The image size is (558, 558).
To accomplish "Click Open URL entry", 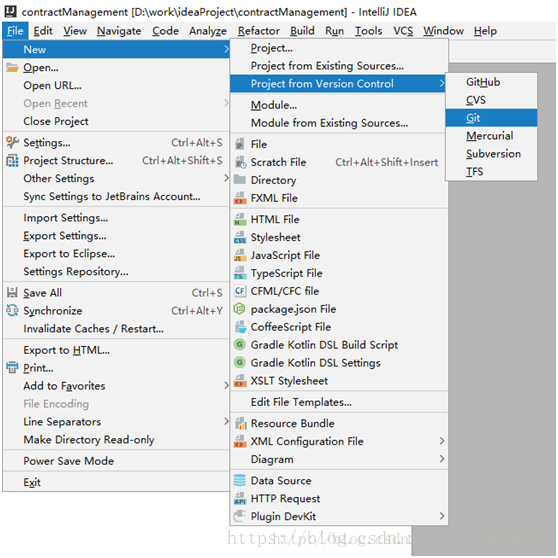I will (x=116, y=85).
